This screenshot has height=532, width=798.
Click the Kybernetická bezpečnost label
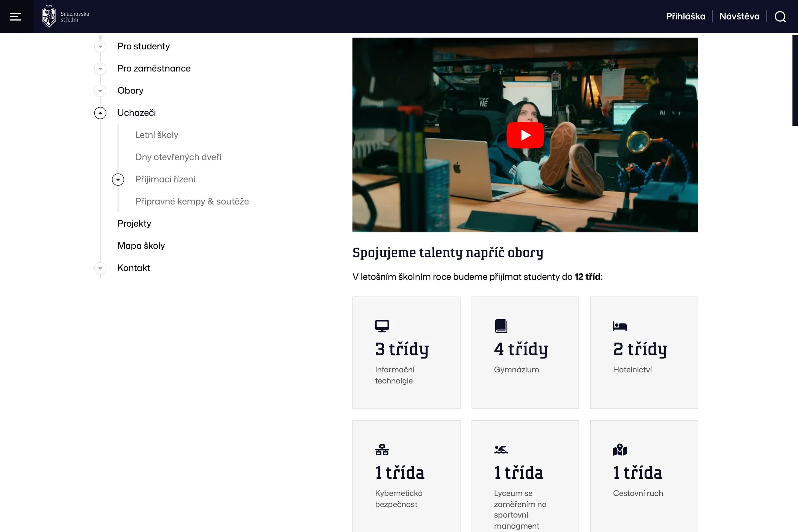399,499
